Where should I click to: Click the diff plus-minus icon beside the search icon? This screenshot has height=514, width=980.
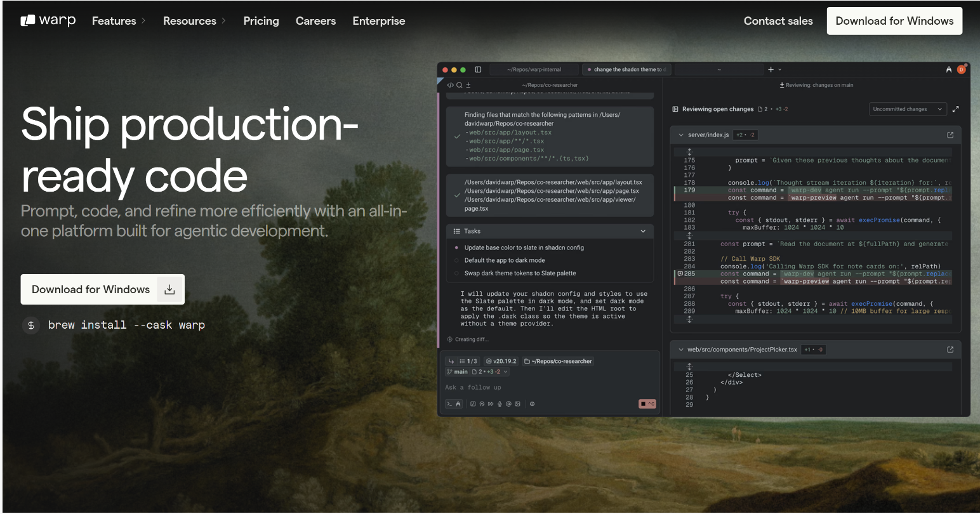coord(468,85)
